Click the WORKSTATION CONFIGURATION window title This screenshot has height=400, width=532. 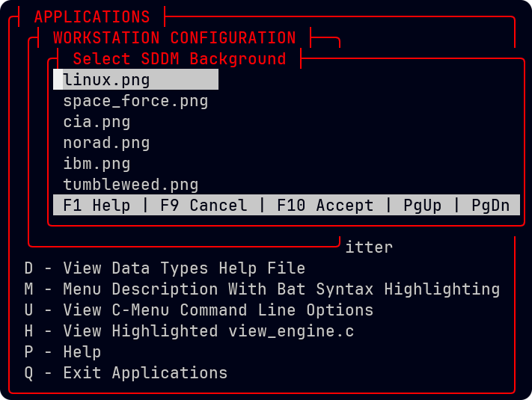pos(174,38)
